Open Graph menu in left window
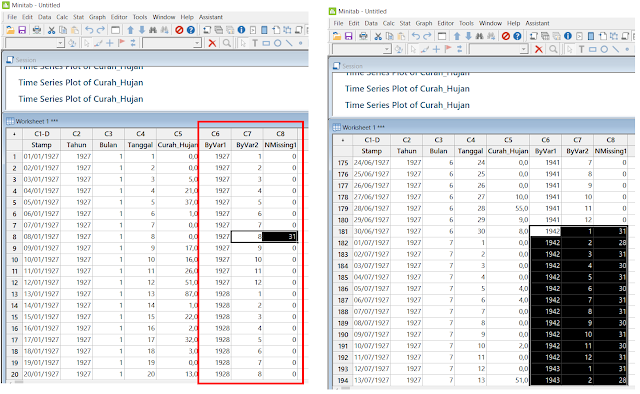 (97, 17)
